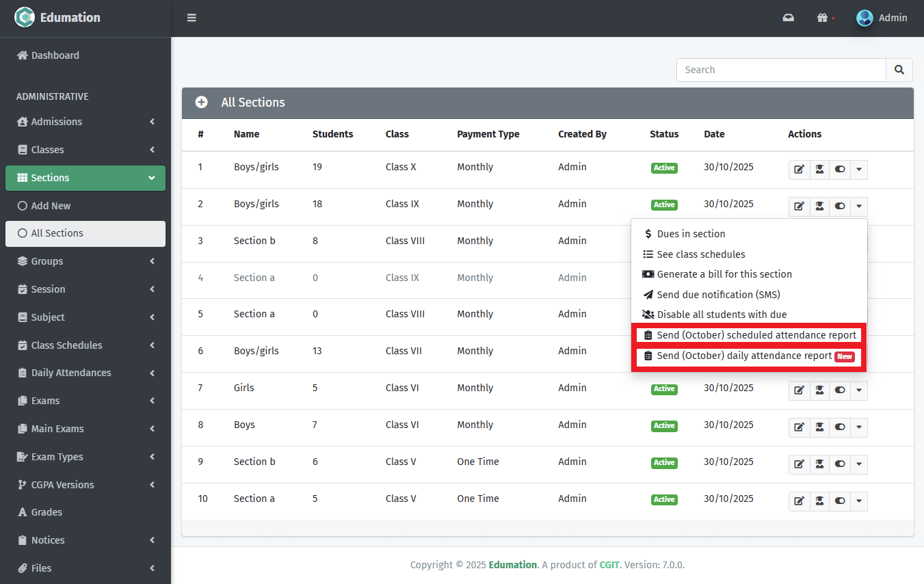Viewport: 924px width, 584px height.
Task: Toggle the hamburger sidebar menu
Action: coord(192,18)
